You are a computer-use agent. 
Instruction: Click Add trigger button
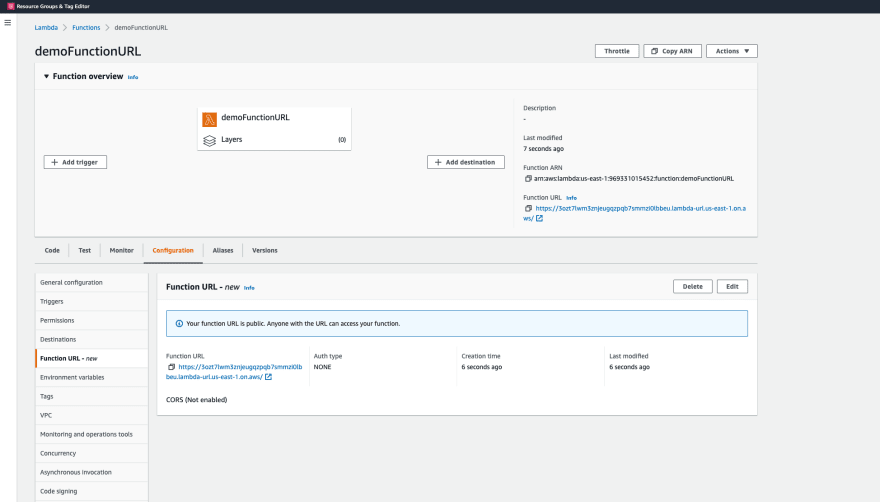pos(75,162)
